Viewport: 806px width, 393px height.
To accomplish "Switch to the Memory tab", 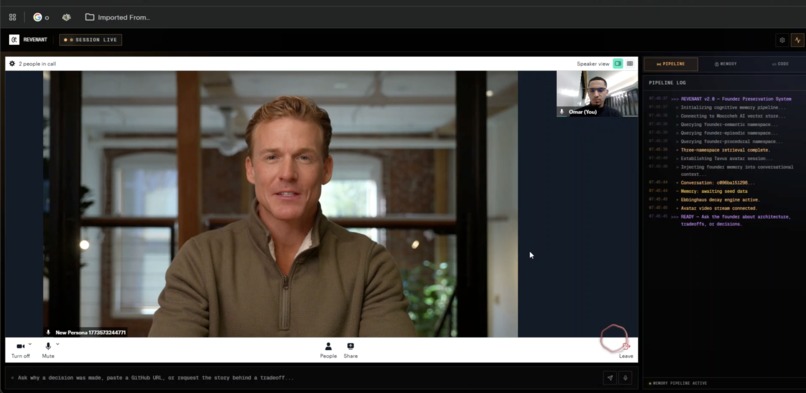I will pos(726,64).
